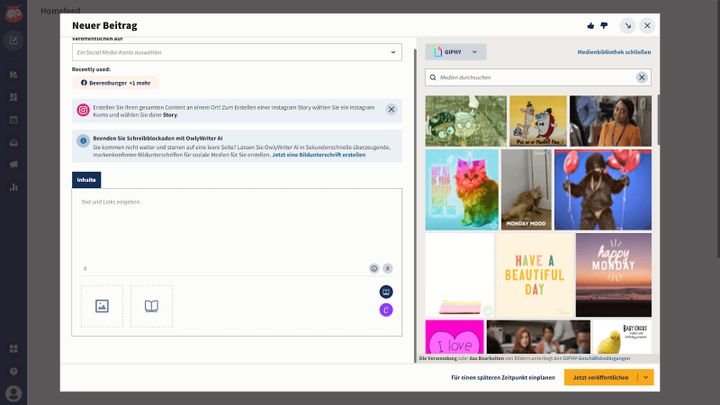The width and height of the screenshot is (720, 405).
Task: Click the Hootsuite owl logo in sidebar
Action: click(x=13, y=14)
